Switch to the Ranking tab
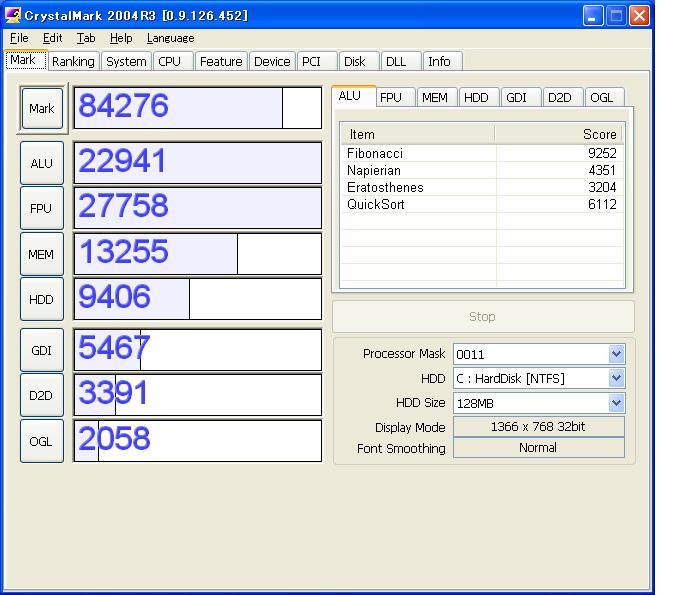The height and width of the screenshot is (595, 683). [x=73, y=61]
